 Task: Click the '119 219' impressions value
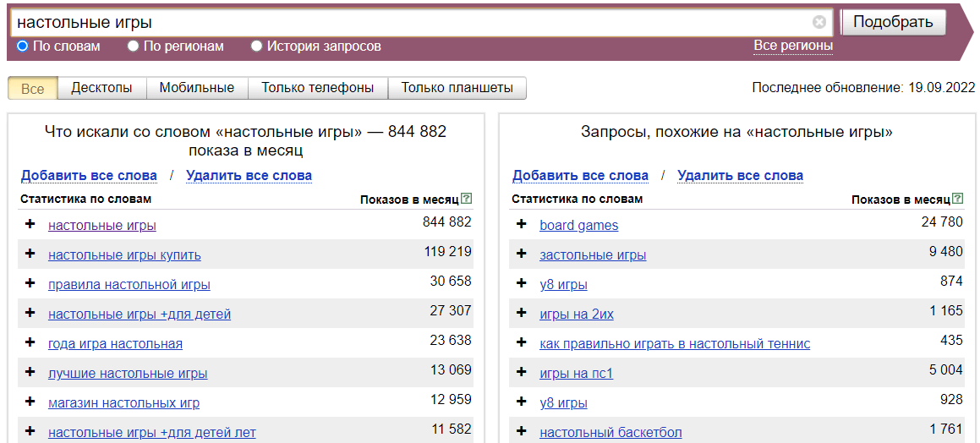(x=447, y=251)
